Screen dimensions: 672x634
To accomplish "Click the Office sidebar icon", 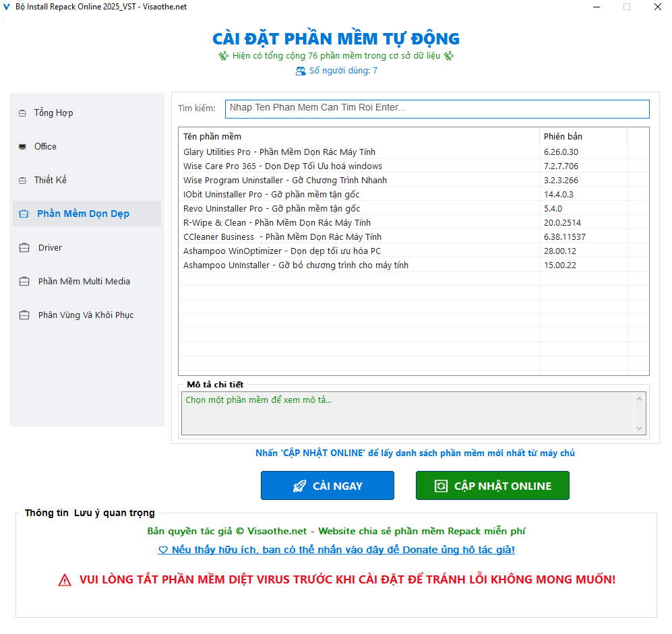I will coord(22,147).
